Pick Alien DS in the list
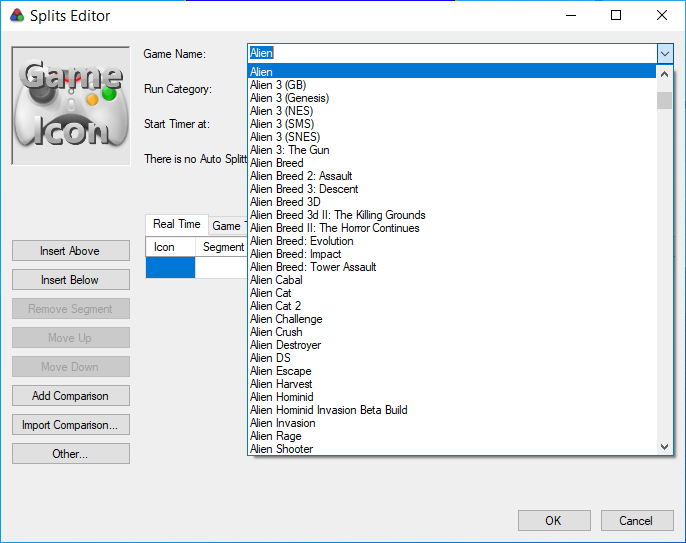The height and width of the screenshot is (543, 686). click(452, 358)
